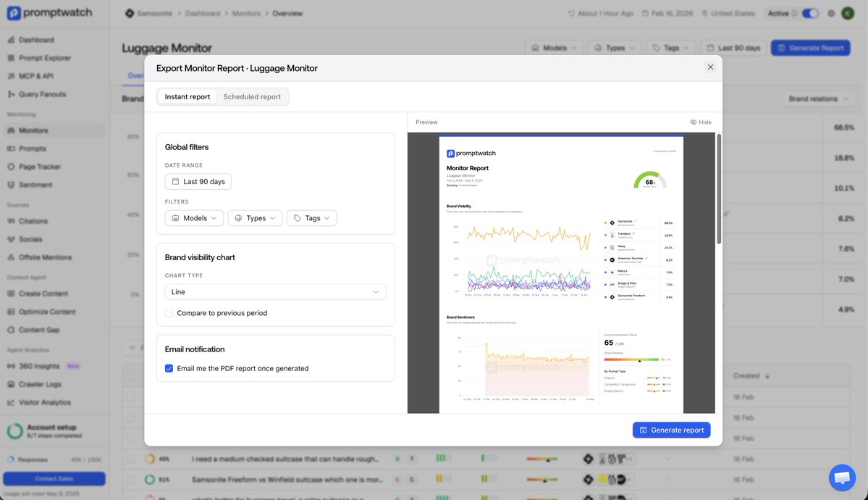Screen dimensions: 868x500
Task: Enable Compare to previous period checkbox
Action: point(169,313)
